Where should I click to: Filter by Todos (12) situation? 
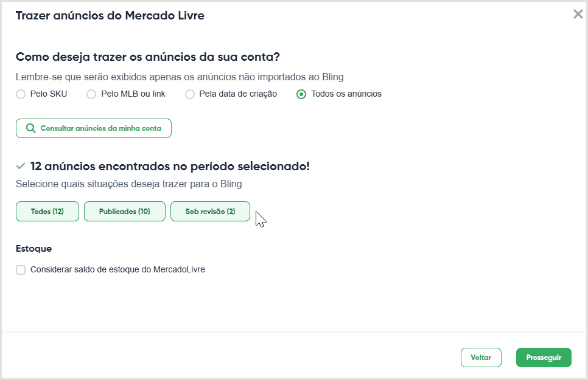point(47,212)
